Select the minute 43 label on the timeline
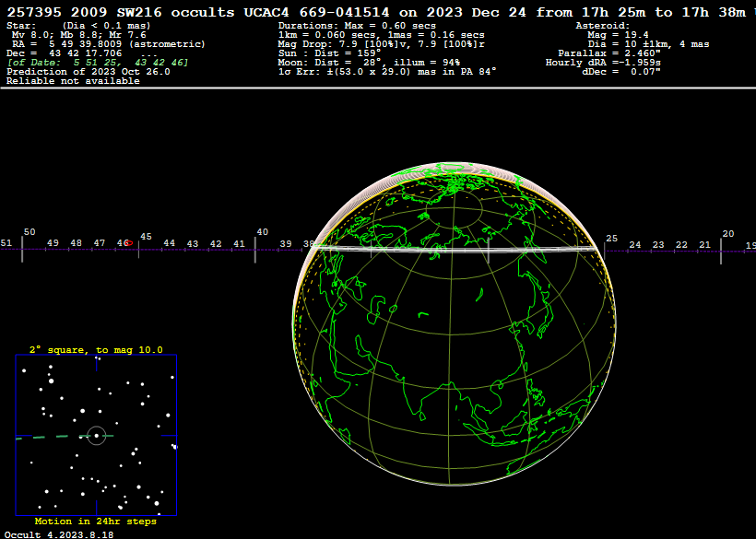The image size is (756, 539). coord(193,244)
